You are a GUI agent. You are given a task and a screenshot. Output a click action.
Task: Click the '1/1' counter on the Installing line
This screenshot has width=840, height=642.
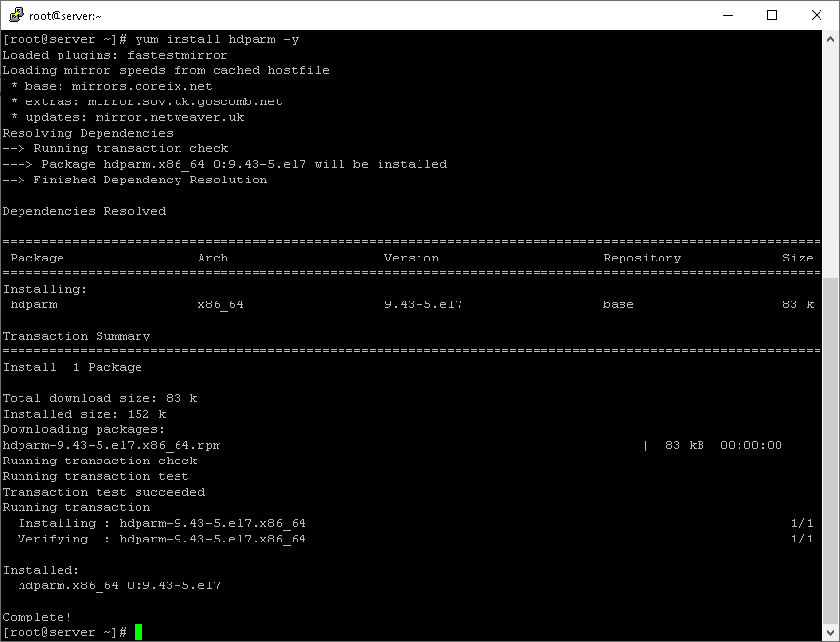802,523
